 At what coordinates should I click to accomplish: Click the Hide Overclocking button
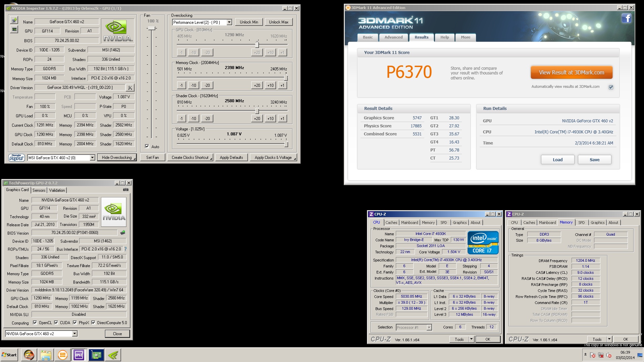(117, 158)
